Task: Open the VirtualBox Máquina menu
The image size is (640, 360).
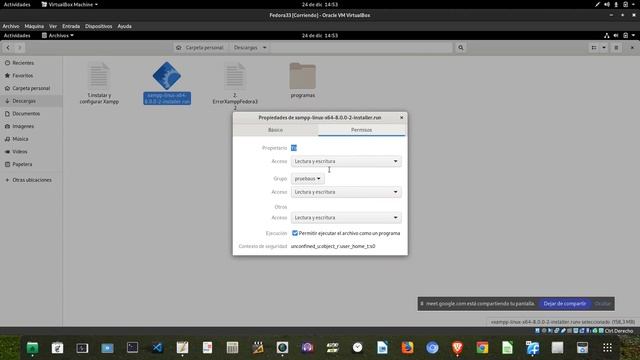Action: click(x=34, y=26)
